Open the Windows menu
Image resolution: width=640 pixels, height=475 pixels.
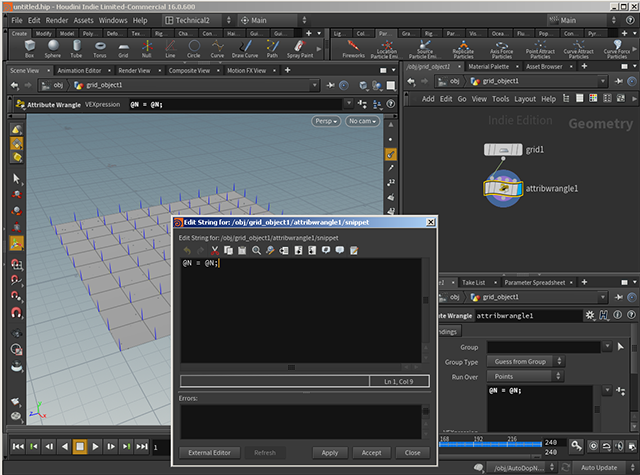pyautogui.click(x=113, y=20)
